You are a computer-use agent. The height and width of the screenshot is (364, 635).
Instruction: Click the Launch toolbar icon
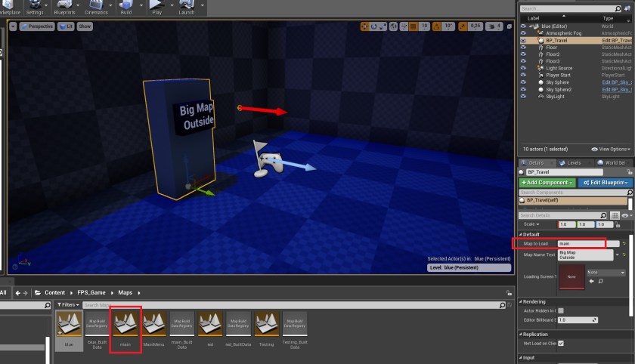pos(185,6)
